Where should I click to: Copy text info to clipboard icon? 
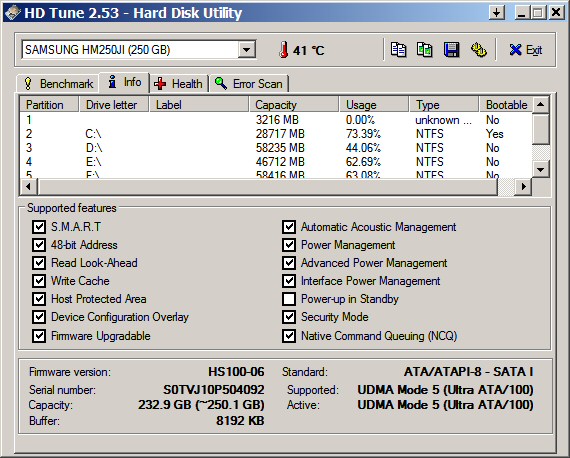point(398,49)
